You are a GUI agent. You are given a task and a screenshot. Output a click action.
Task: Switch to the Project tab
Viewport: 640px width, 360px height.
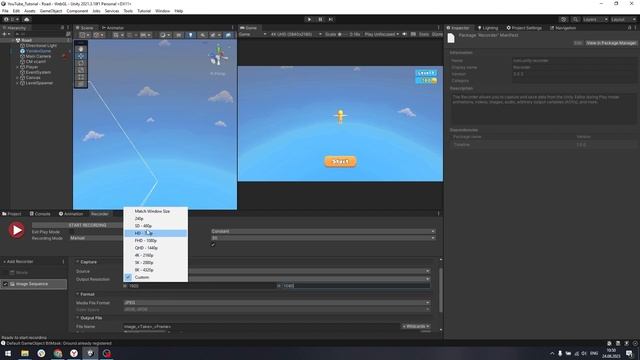coord(12,214)
